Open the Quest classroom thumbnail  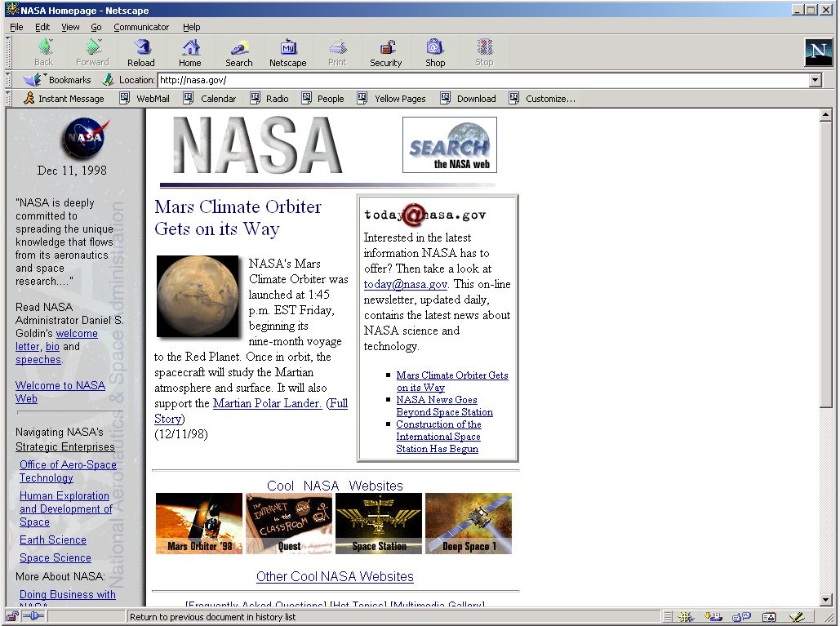pyautogui.click(x=289, y=523)
